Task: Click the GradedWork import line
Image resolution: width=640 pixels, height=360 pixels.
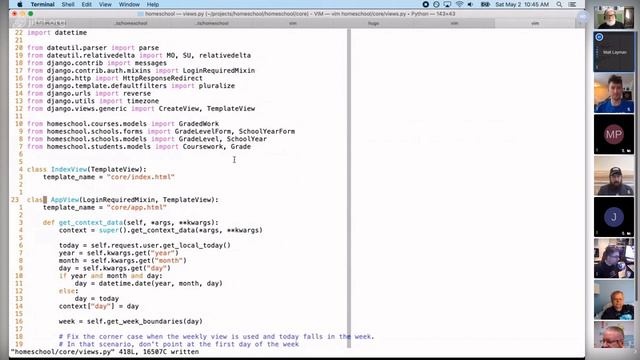Action: 123,124
